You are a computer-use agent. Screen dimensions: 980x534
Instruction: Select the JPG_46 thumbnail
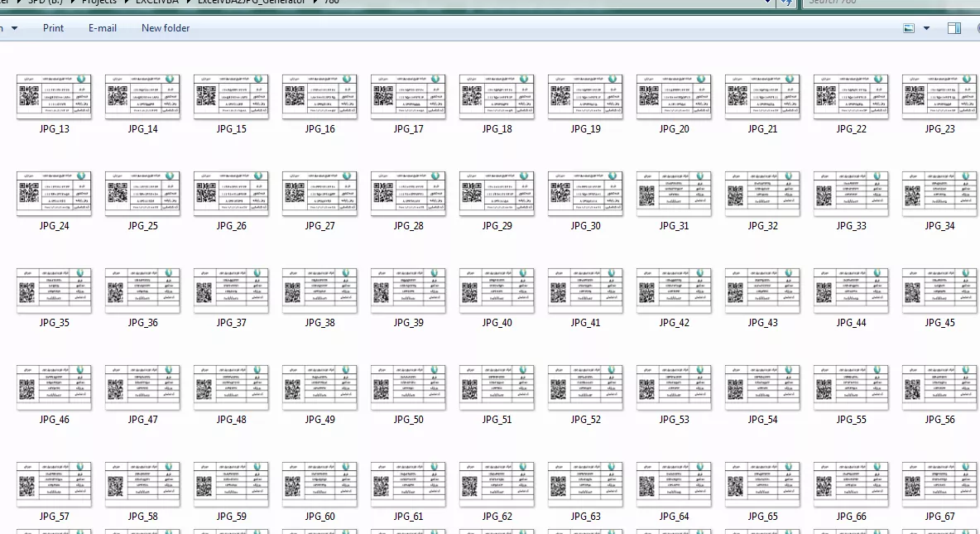pyautogui.click(x=54, y=387)
